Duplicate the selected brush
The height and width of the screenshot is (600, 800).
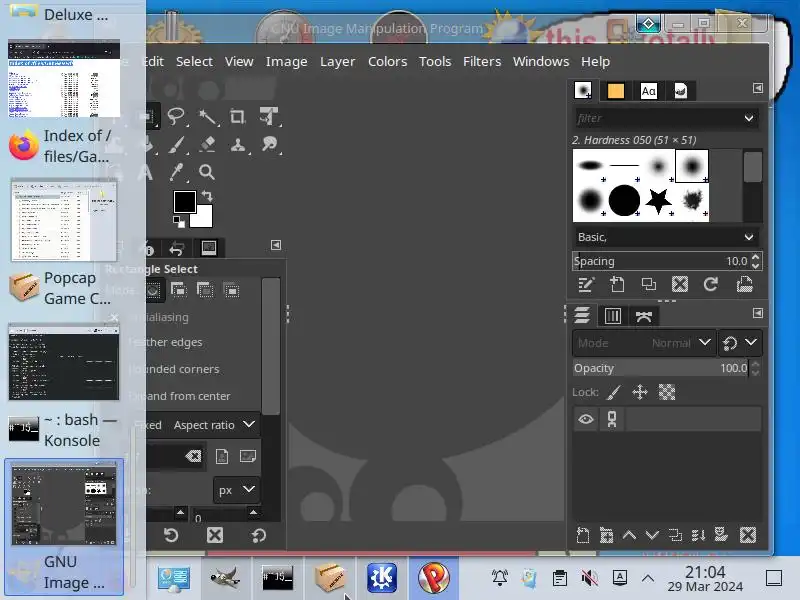coord(648,284)
